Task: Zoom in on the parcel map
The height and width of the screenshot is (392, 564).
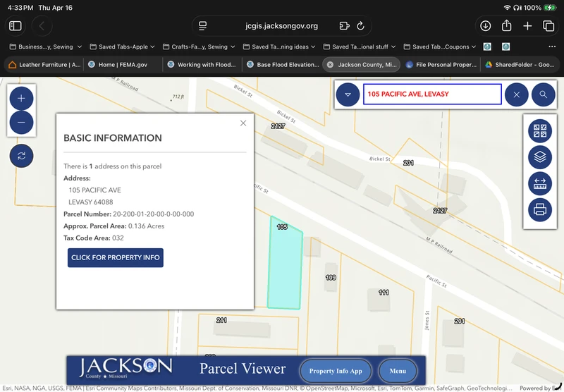Action: coord(21,98)
